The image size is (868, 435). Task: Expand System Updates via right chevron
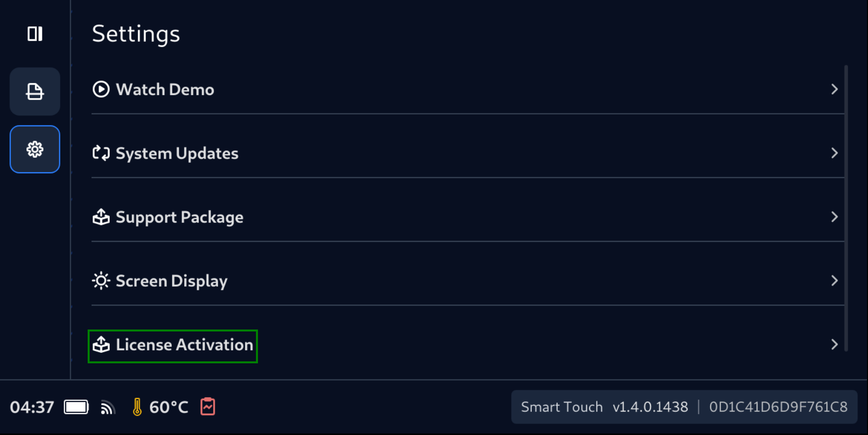coord(834,153)
